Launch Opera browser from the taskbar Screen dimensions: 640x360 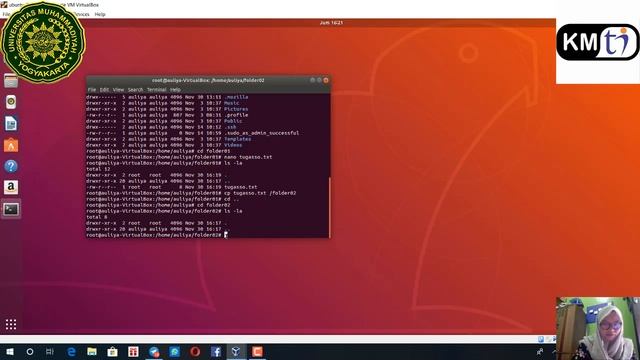pyautogui.click(x=195, y=352)
